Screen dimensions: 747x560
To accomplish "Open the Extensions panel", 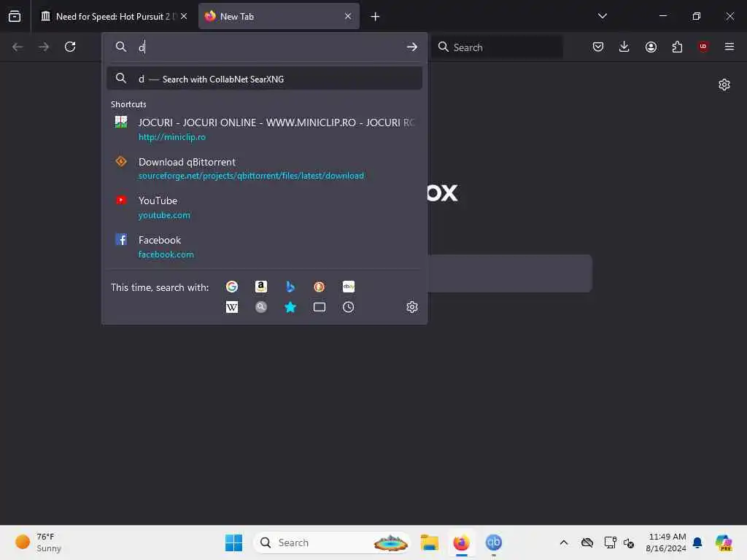I will tap(677, 47).
